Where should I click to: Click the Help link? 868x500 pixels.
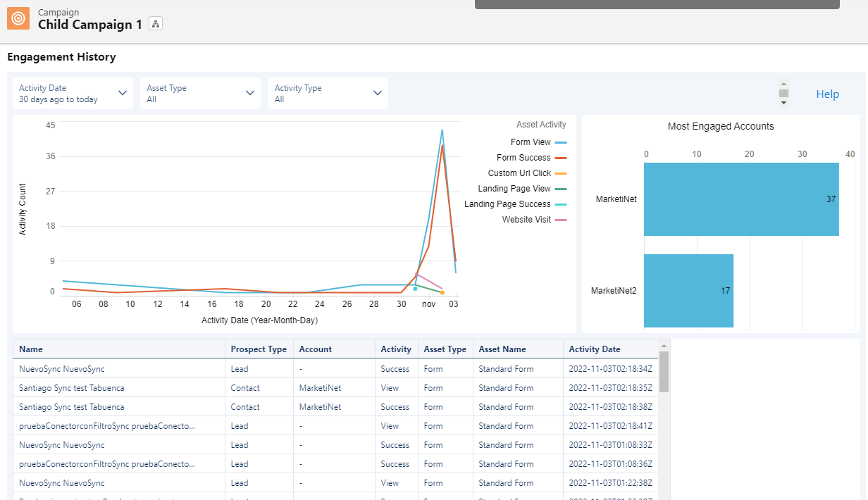(828, 94)
